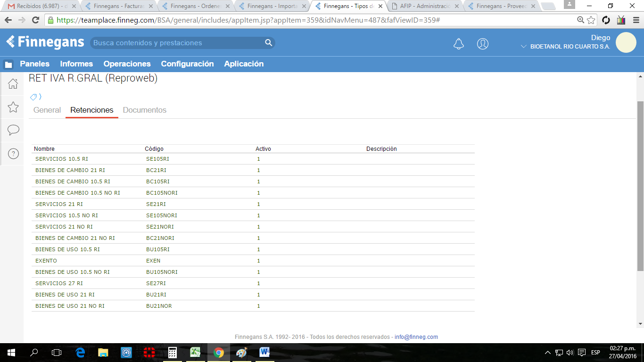Select the SERVICIOS 27 RI row

253,283
